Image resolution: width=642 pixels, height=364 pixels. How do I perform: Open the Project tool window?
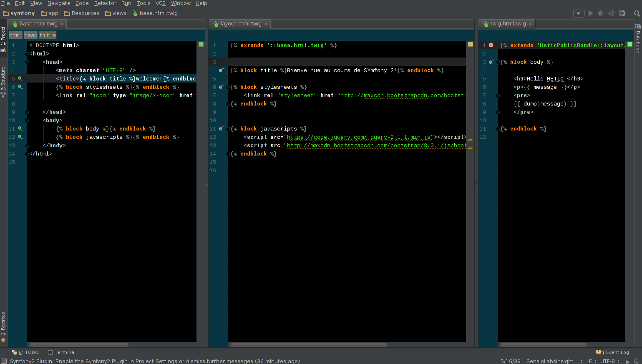tap(3, 39)
